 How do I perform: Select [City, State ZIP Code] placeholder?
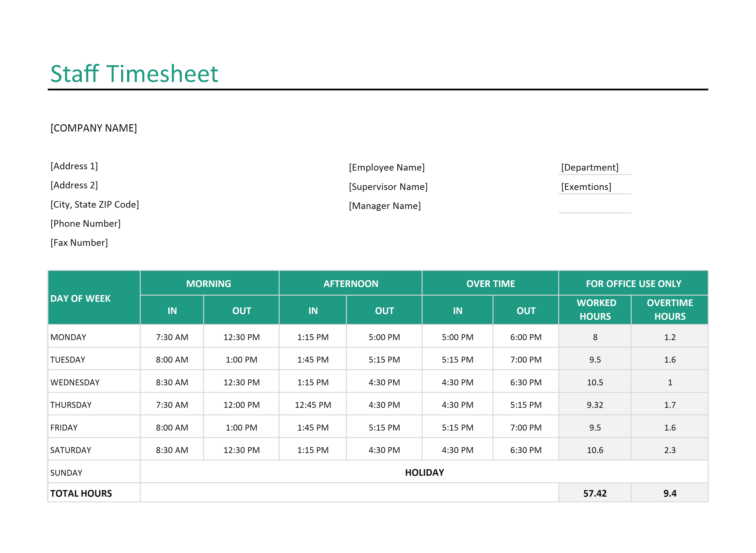(95, 204)
